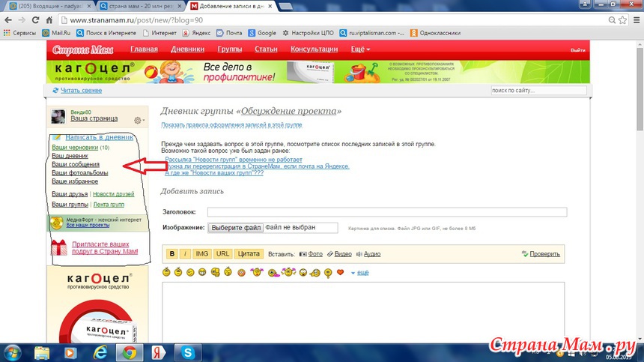Open Настройки ЦПО bookmark
The width and height of the screenshot is (644, 362).
point(308,33)
